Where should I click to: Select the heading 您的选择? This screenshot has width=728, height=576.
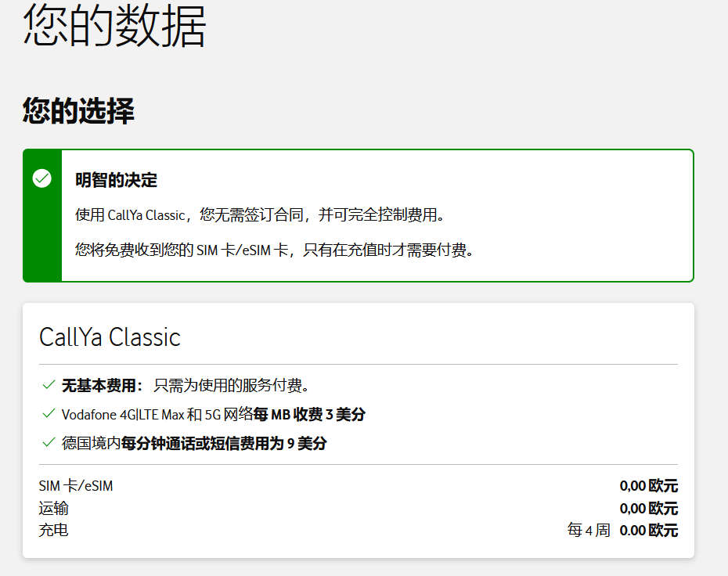(78, 110)
